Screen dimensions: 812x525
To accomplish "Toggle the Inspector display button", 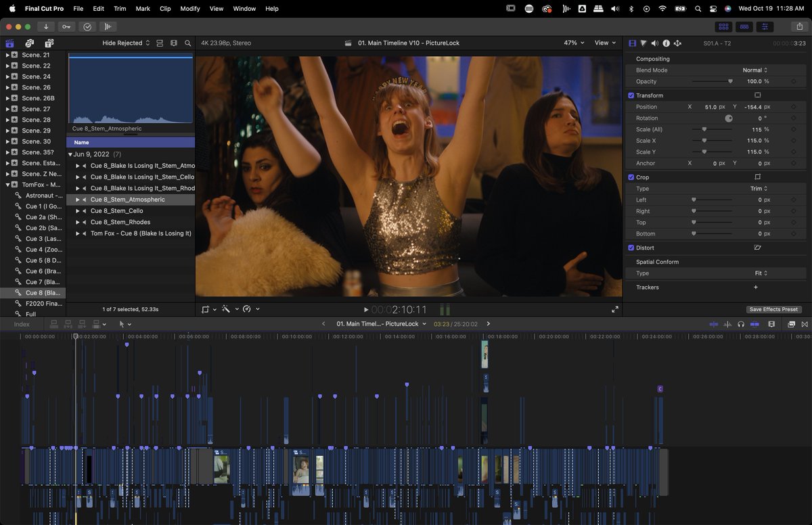I will coord(765,26).
